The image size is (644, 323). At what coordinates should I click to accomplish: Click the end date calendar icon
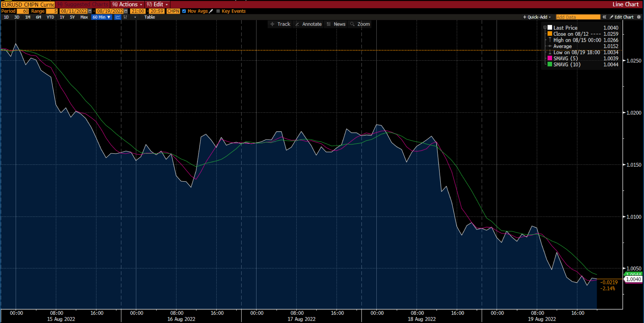pyautogui.click(x=126, y=11)
